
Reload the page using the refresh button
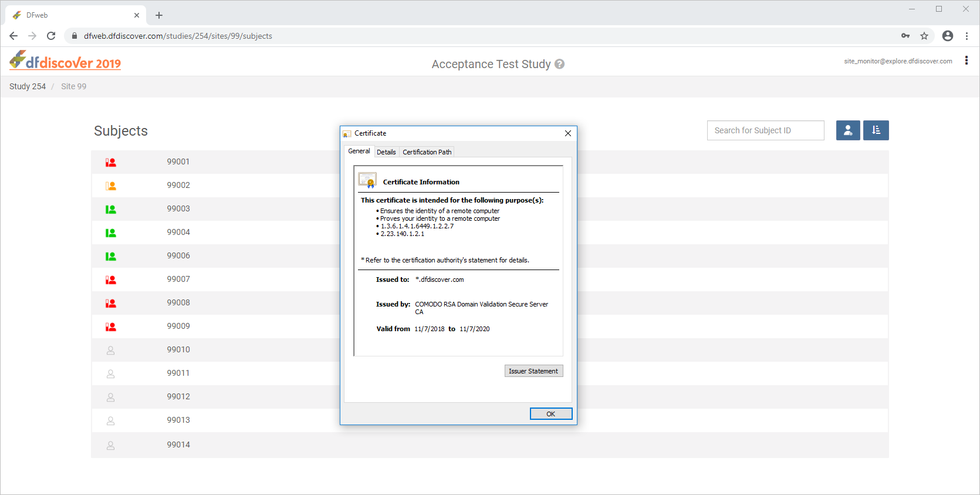coord(51,36)
